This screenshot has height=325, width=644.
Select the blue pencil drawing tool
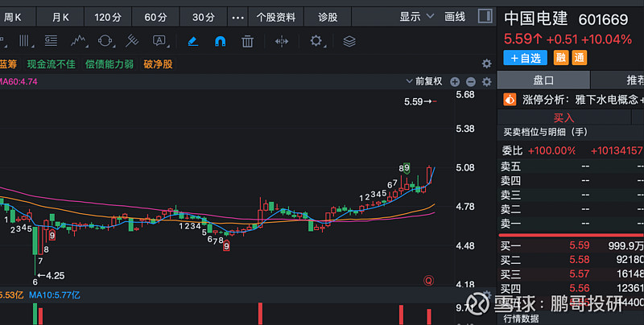pos(192,41)
